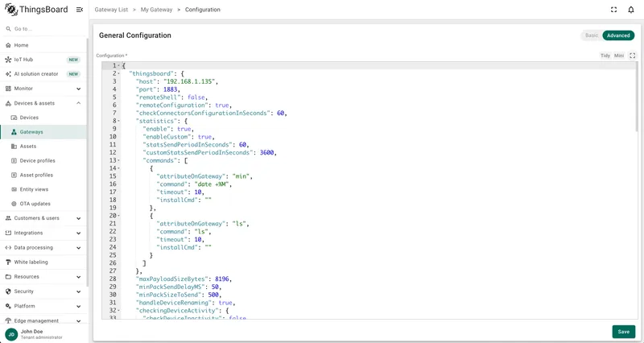Click the Home icon in the sidebar
The height and width of the screenshot is (343, 644).
8,45
